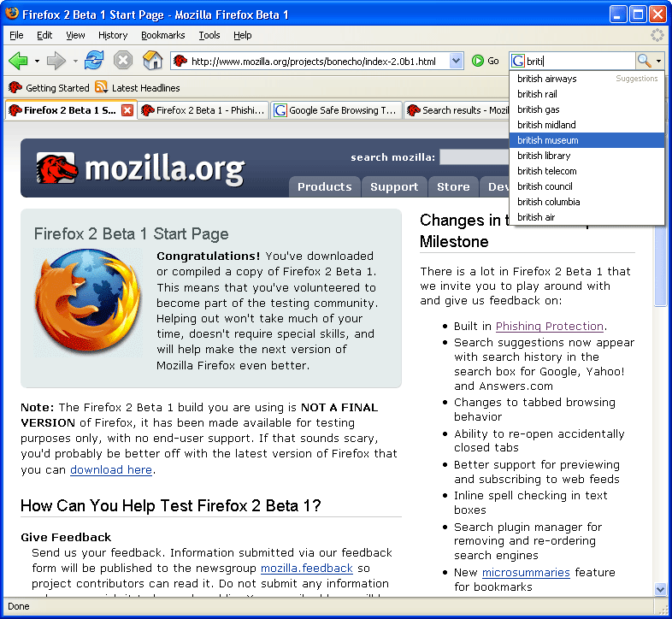Open the Tools menu

(x=209, y=35)
